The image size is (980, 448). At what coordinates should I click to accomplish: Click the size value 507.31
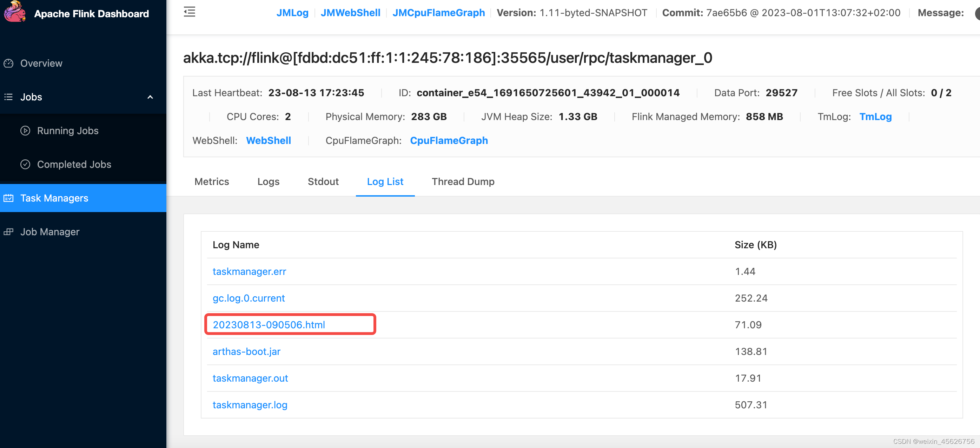tap(751, 404)
